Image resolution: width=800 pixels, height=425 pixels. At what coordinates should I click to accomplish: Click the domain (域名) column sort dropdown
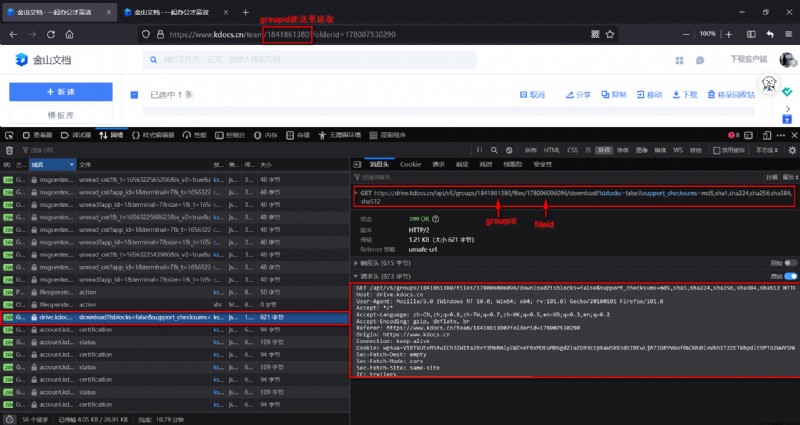[72, 165]
